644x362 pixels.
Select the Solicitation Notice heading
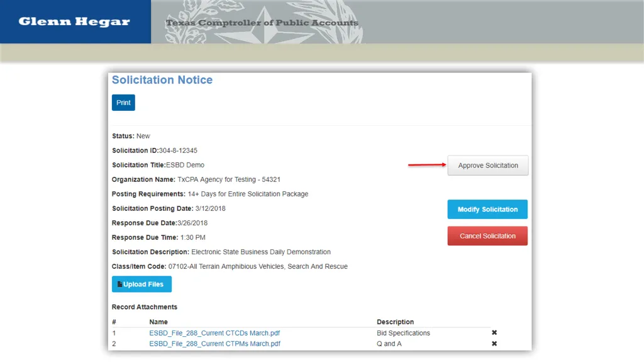pyautogui.click(x=162, y=80)
